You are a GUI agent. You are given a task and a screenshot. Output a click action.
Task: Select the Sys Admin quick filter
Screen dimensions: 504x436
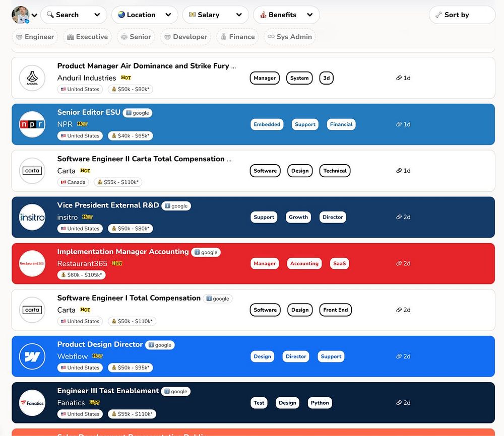click(x=290, y=37)
